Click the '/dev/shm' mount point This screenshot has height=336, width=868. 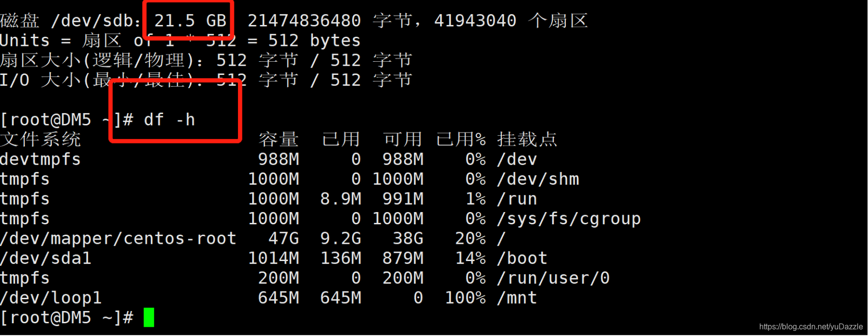[x=538, y=179]
